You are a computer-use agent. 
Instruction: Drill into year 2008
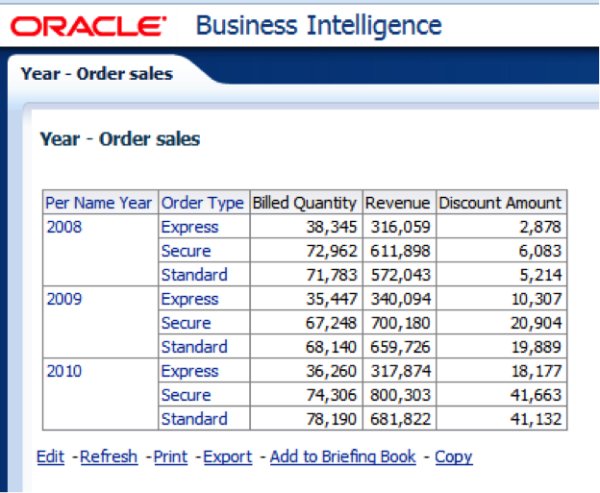[64, 227]
